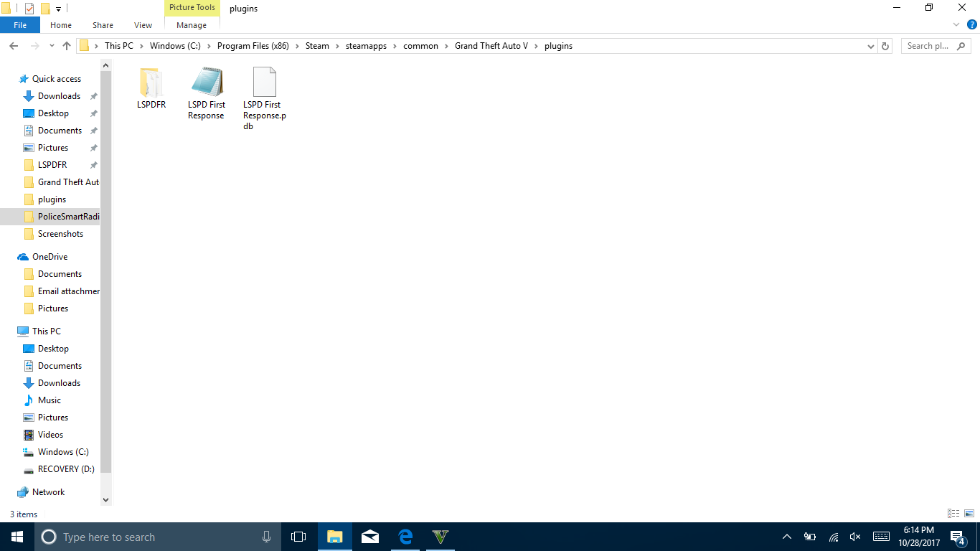The image size is (980, 551).
Task: Open Recent locations dropdown arrow
Action: [x=52, y=46]
